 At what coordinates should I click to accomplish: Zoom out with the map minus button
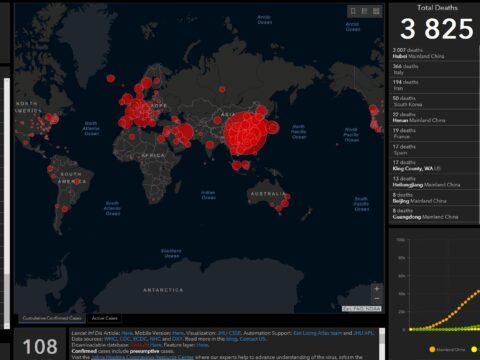coord(377,298)
